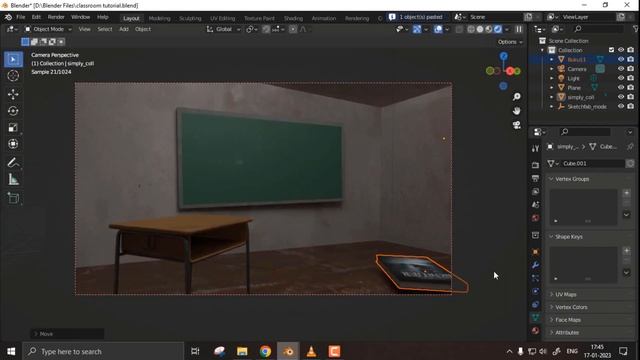Image resolution: width=640 pixels, height=360 pixels.
Task: Switch to the Modeling workspace tab
Action: click(159, 18)
